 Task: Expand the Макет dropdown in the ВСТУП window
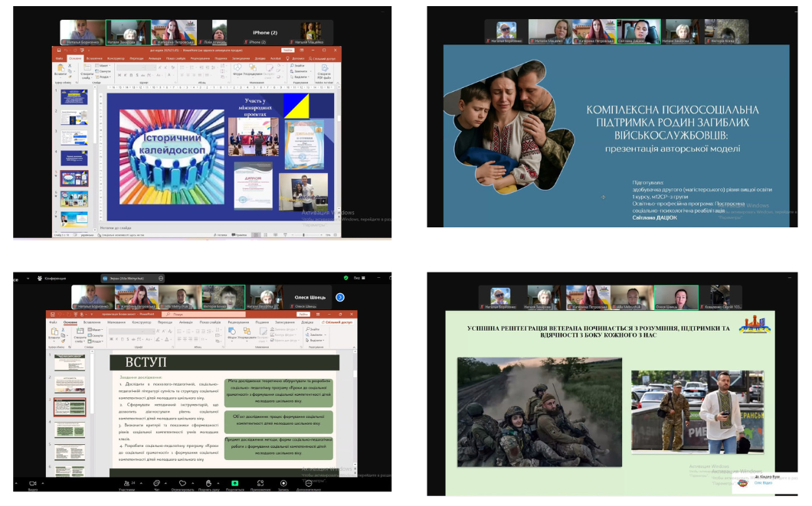[95, 330]
